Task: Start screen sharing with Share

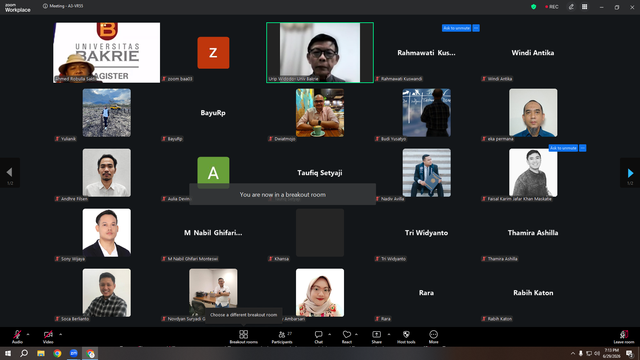Action: (x=377, y=337)
